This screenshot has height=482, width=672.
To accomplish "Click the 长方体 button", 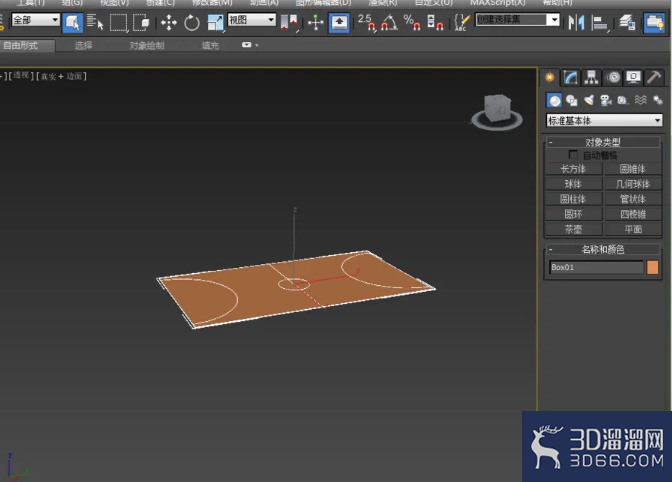I will 573,169.
